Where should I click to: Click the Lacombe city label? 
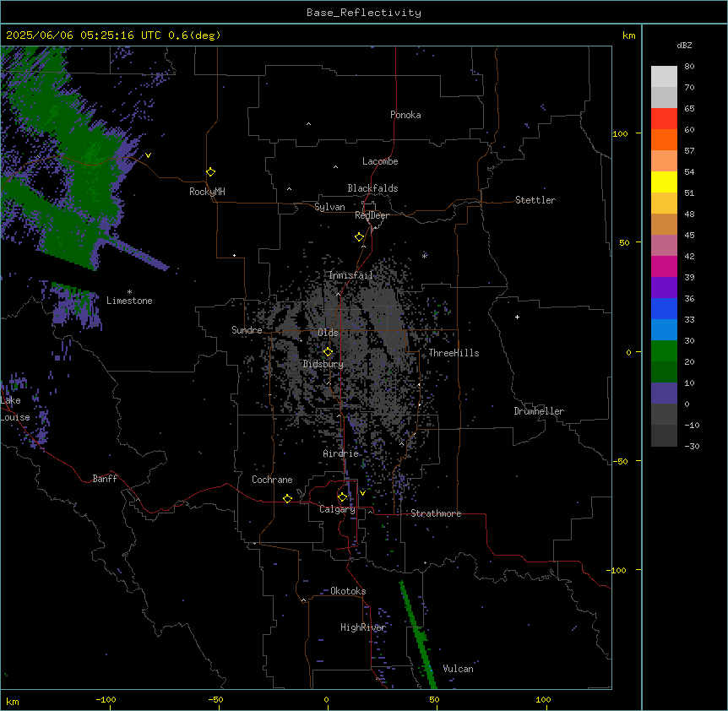tap(380, 161)
